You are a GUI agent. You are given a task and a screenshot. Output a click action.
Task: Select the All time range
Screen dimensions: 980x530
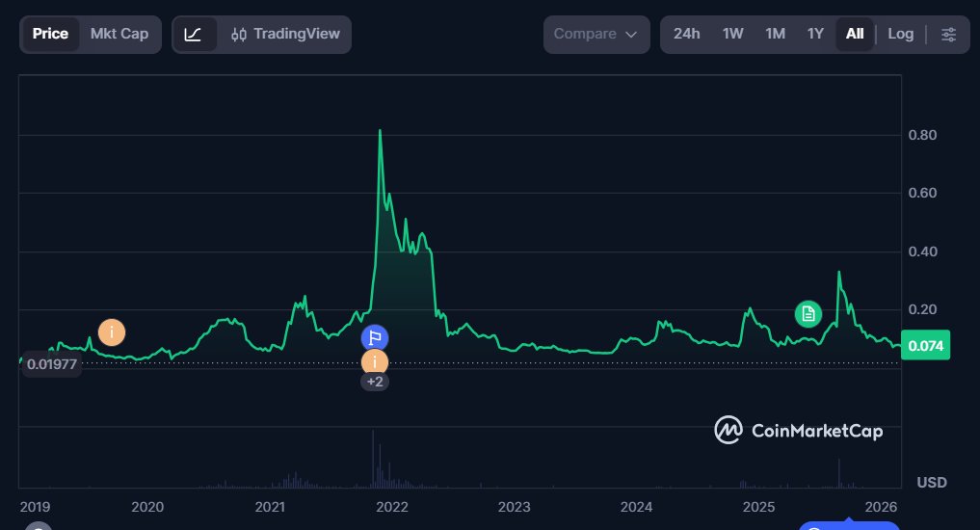pos(855,34)
